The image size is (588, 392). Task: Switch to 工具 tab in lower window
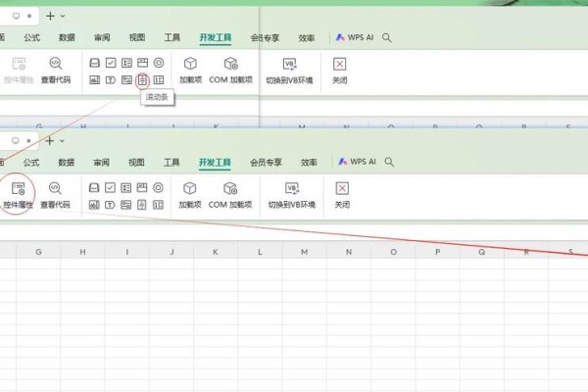171,163
